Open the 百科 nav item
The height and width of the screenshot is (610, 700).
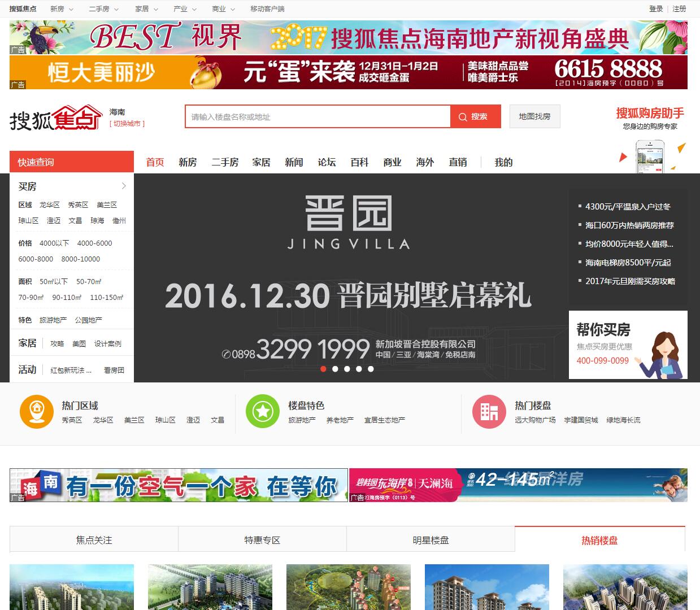(359, 162)
